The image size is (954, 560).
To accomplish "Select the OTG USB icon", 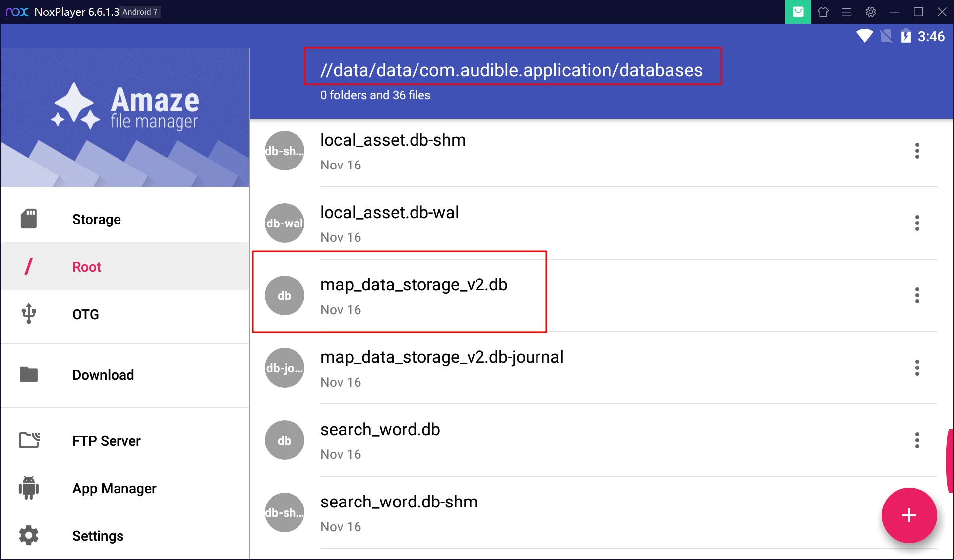I will click(29, 314).
